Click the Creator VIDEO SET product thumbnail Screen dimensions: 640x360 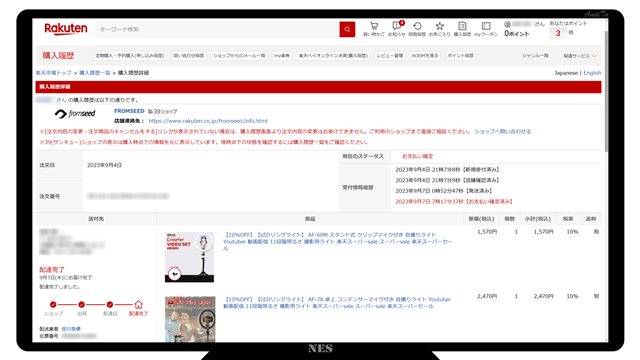[x=189, y=257]
